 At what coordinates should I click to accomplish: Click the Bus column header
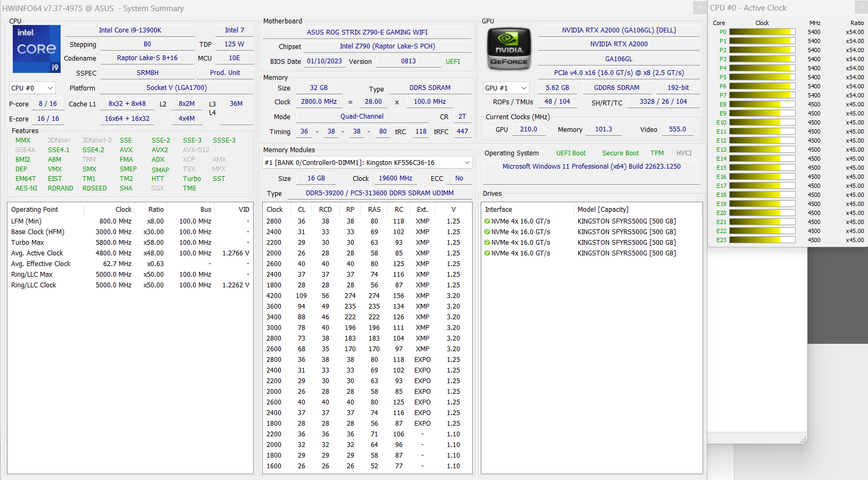click(190, 209)
